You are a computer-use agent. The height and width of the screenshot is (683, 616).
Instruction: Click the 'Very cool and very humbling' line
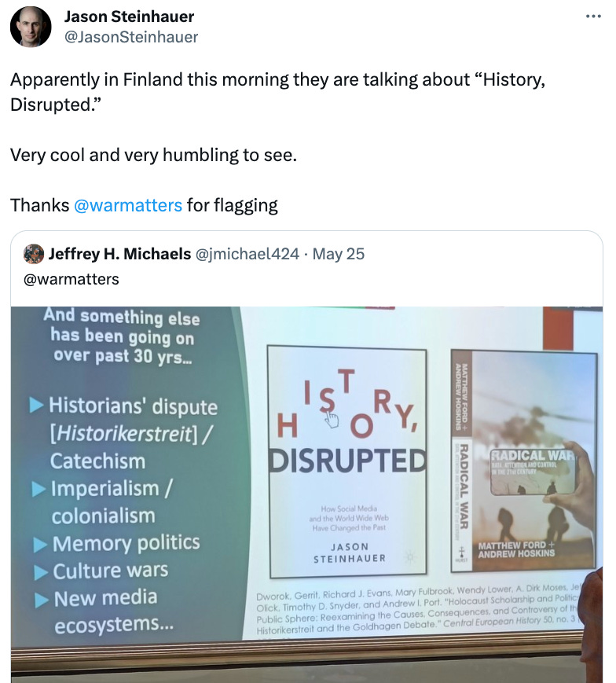pos(154,155)
